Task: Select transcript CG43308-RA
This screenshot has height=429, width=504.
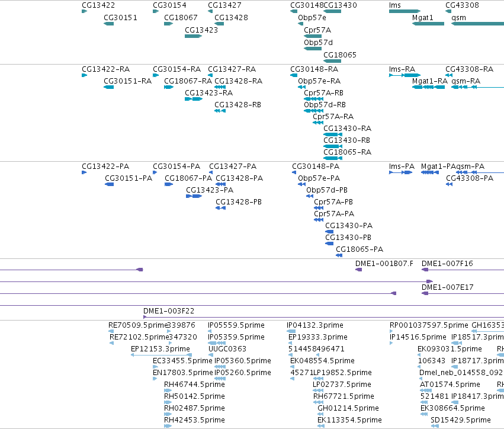Action: [x=449, y=75]
